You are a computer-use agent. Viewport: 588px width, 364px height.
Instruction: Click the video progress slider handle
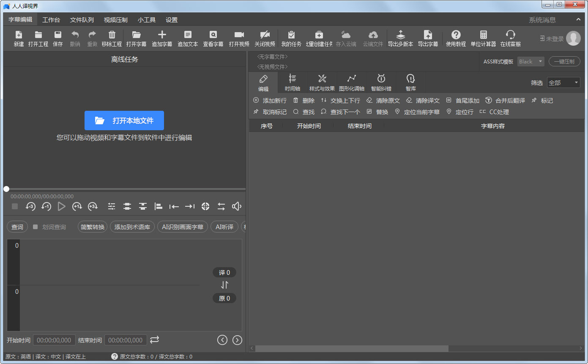click(x=6, y=189)
